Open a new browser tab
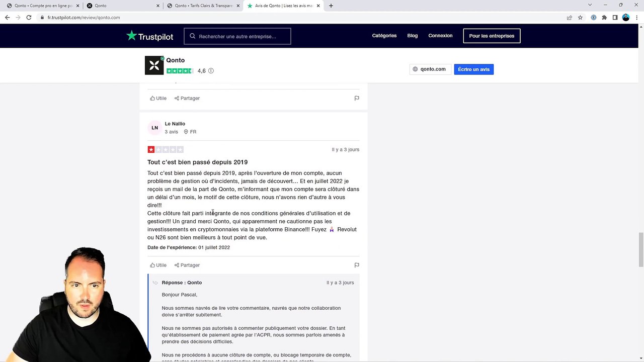This screenshot has width=644, height=362. pyautogui.click(x=331, y=6)
